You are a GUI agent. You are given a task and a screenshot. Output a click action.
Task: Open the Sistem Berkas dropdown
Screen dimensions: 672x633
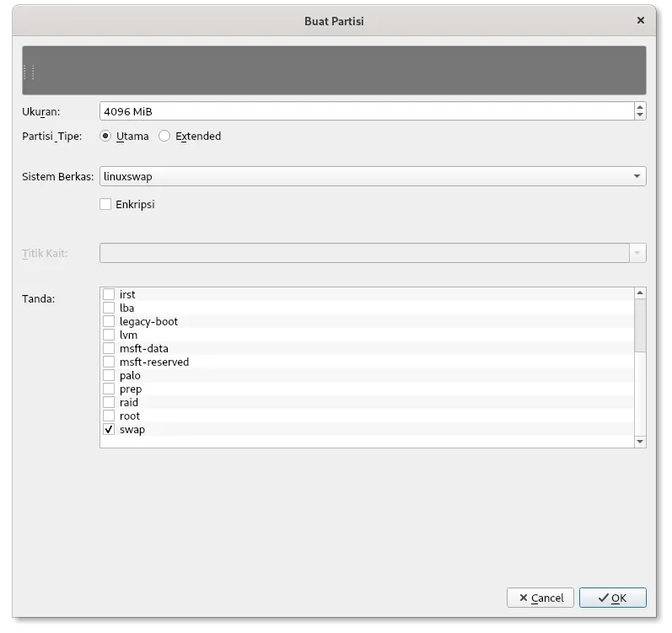coord(373,176)
